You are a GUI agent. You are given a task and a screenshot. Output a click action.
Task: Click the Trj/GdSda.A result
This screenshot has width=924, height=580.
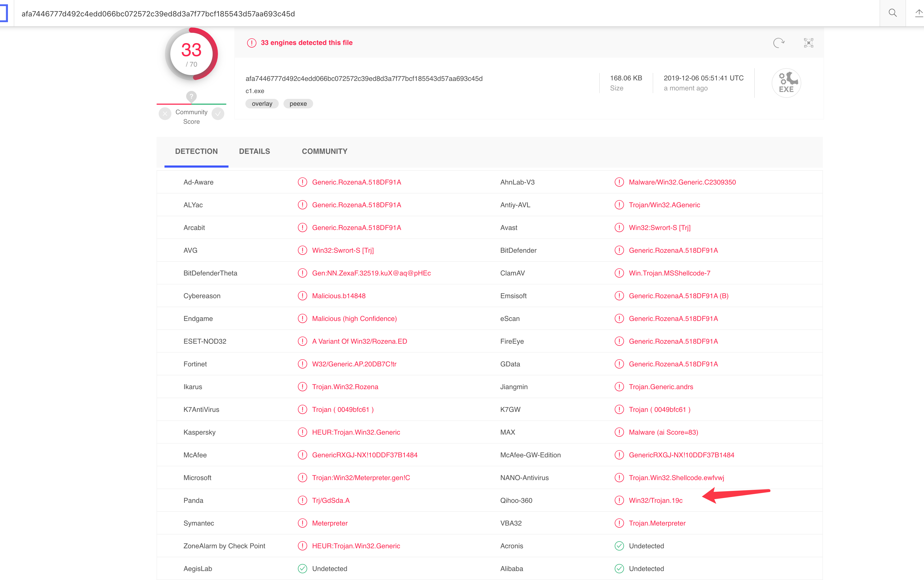click(331, 500)
